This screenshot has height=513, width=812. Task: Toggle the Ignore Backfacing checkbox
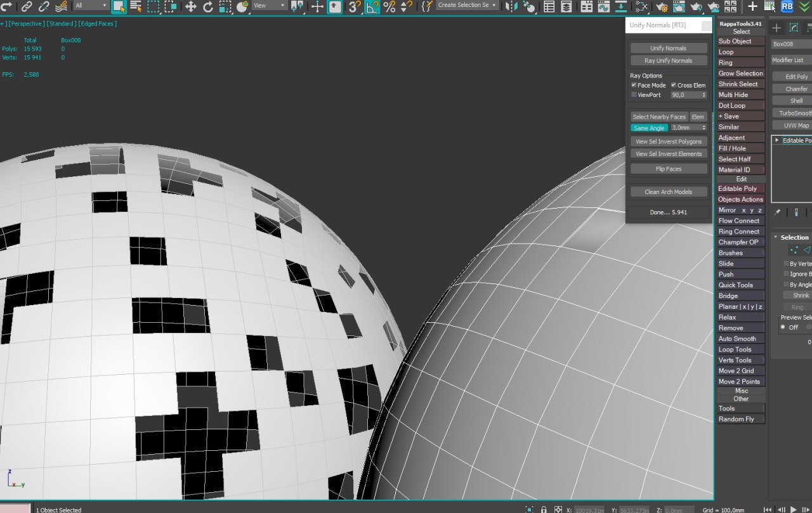(x=786, y=274)
